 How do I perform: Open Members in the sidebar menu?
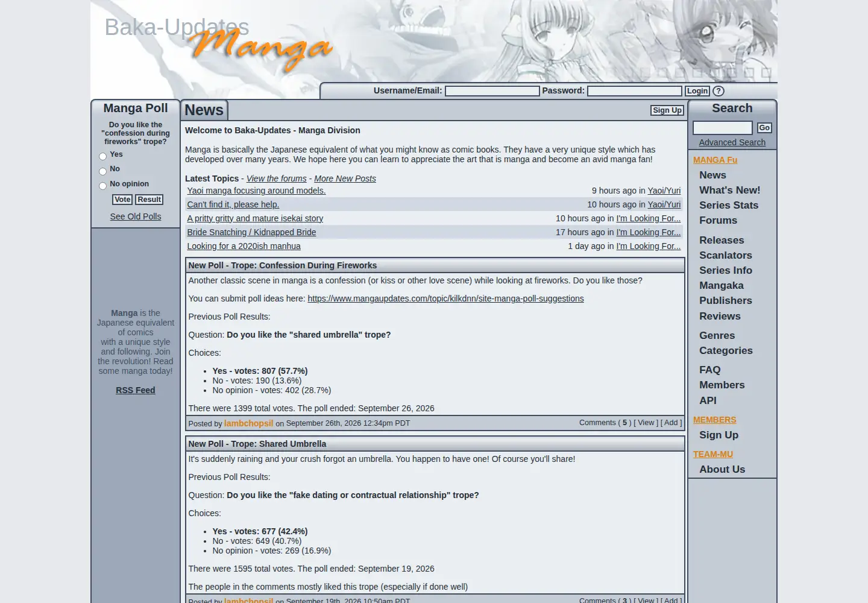(x=722, y=385)
